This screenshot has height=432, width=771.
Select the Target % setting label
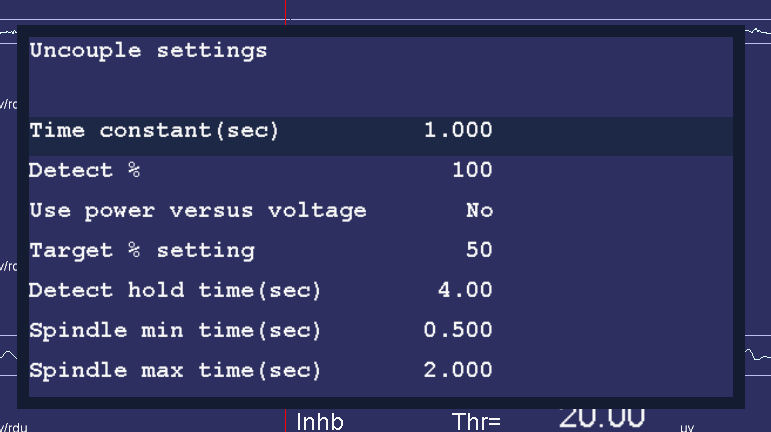(x=141, y=251)
